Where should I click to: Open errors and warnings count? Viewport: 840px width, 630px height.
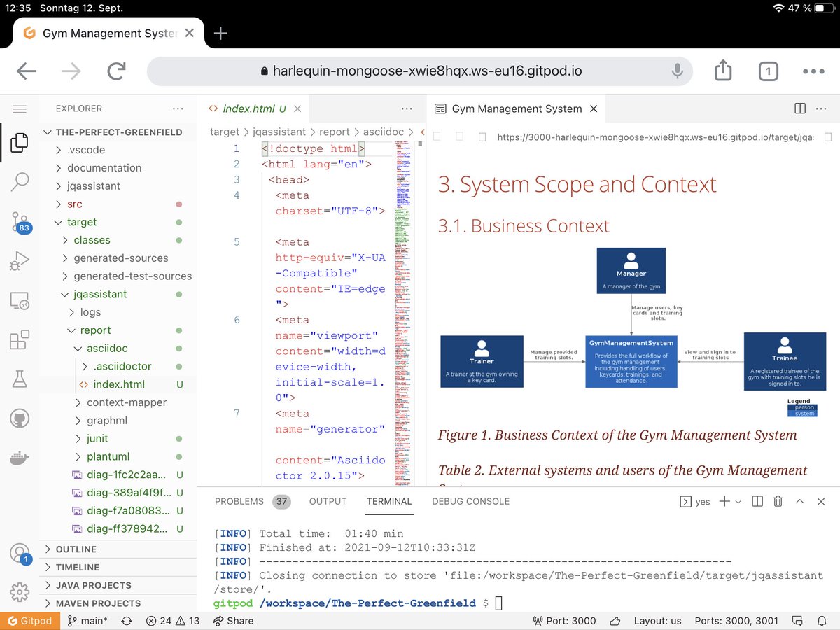173,621
